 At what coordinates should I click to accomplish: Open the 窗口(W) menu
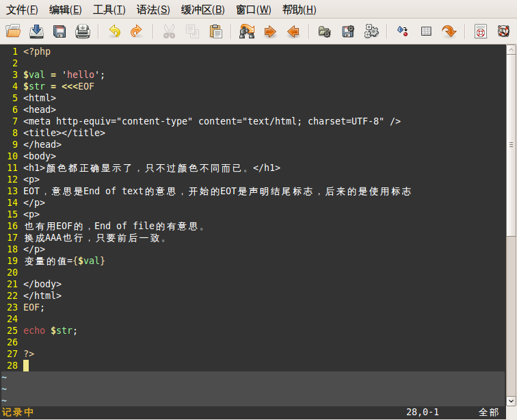[x=254, y=10]
